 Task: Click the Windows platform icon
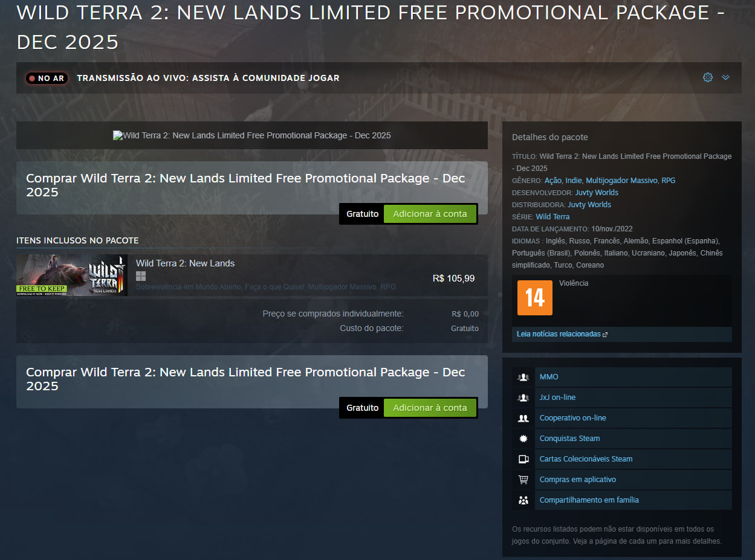(141, 276)
